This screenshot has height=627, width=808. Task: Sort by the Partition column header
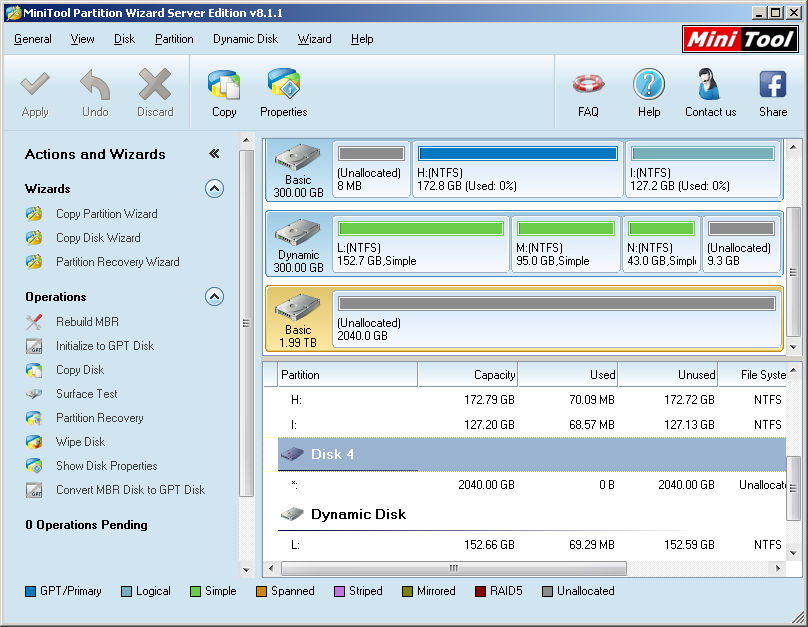[348, 375]
